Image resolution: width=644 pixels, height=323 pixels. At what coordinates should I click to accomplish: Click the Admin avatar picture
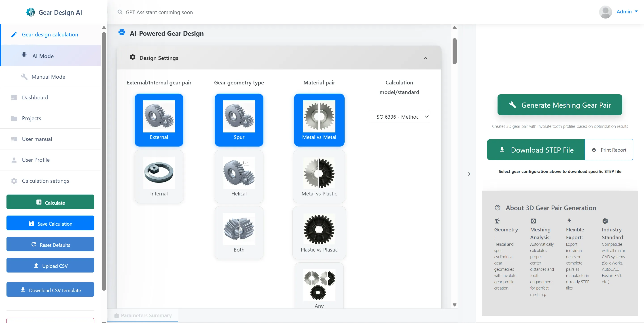[605, 12]
